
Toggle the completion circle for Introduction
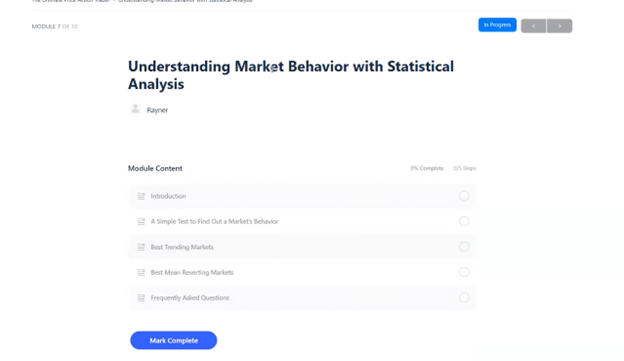pos(464,196)
